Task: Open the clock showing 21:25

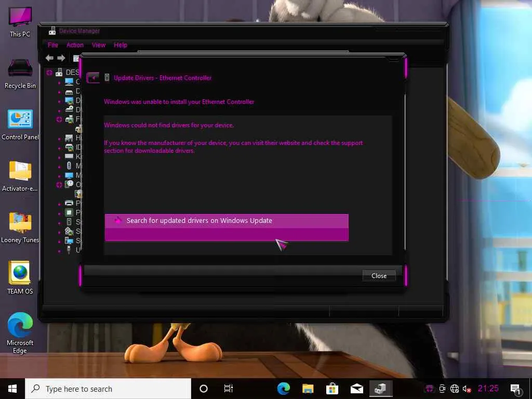Action: tap(488, 389)
